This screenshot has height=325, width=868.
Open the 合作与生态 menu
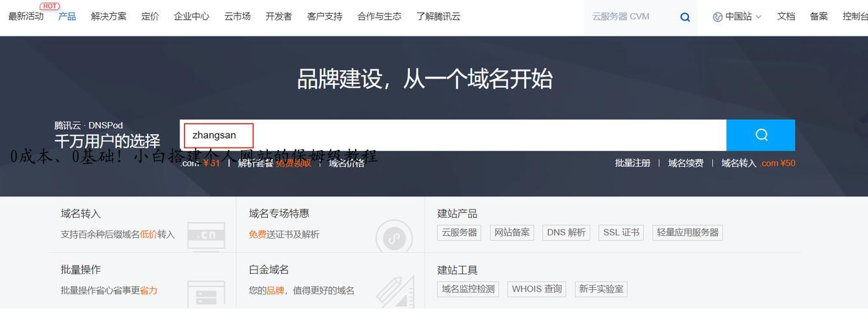[x=380, y=16]
